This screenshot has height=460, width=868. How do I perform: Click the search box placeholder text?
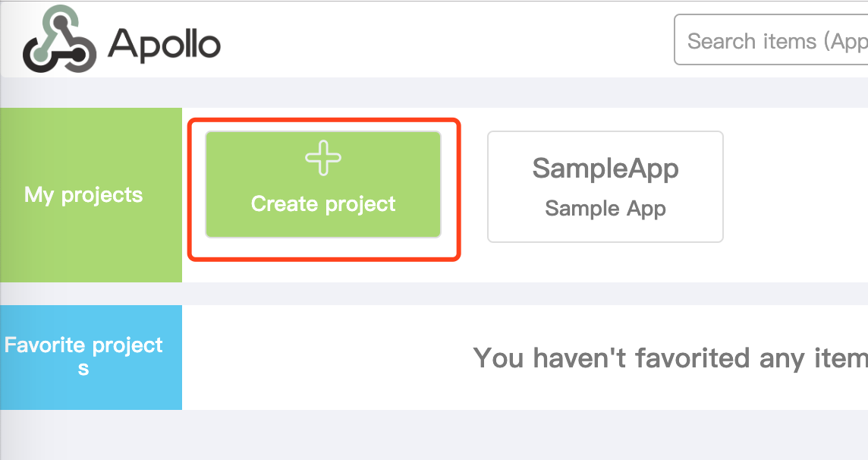[778, 41]
